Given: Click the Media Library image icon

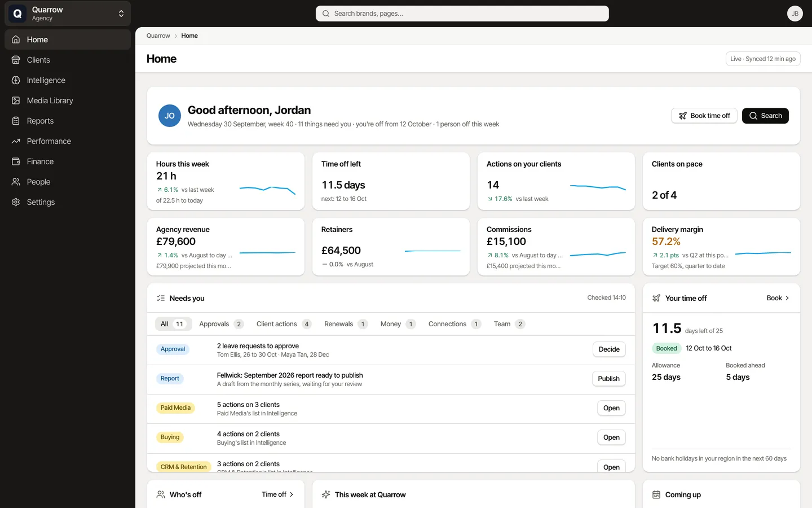Looking at the screenshot, I should point(16,100).
